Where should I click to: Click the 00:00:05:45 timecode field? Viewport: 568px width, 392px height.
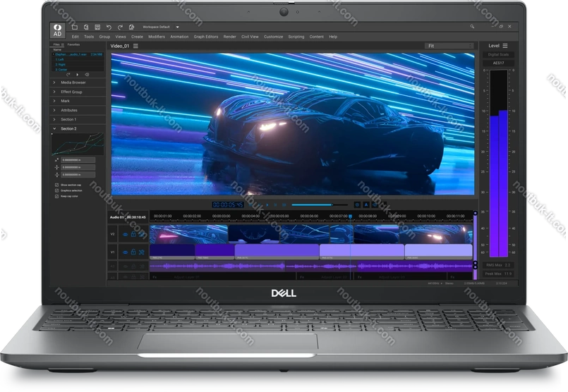point(228,204)
